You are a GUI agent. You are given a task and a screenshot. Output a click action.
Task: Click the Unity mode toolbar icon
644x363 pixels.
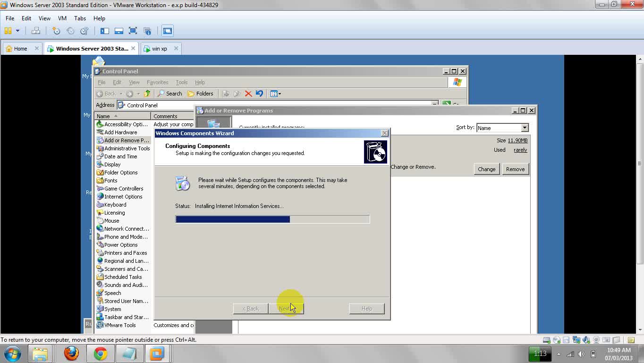[x=147, y=31]
